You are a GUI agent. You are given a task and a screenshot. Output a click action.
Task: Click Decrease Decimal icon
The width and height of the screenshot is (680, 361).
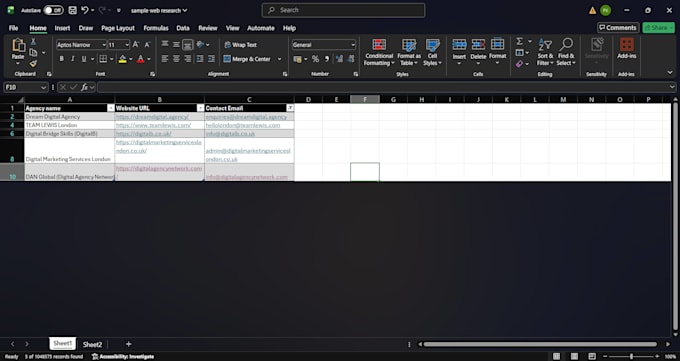[x=351, y=59]
